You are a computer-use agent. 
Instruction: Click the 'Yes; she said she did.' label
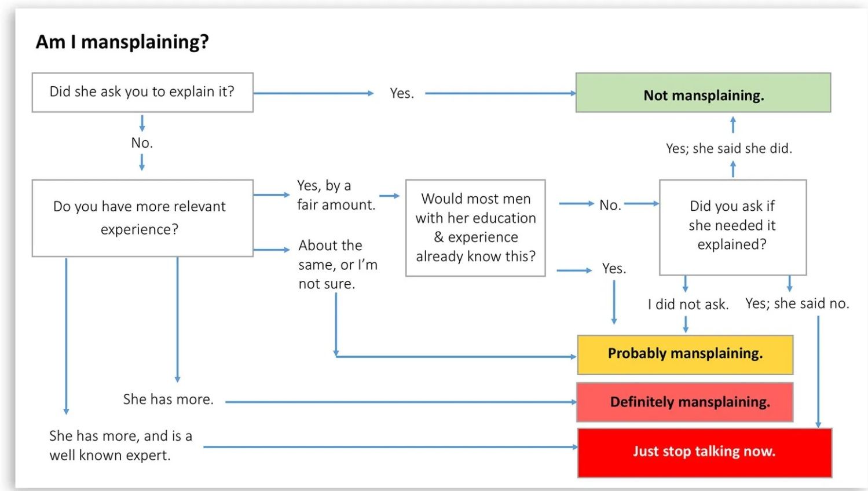(x=729, y=148)
